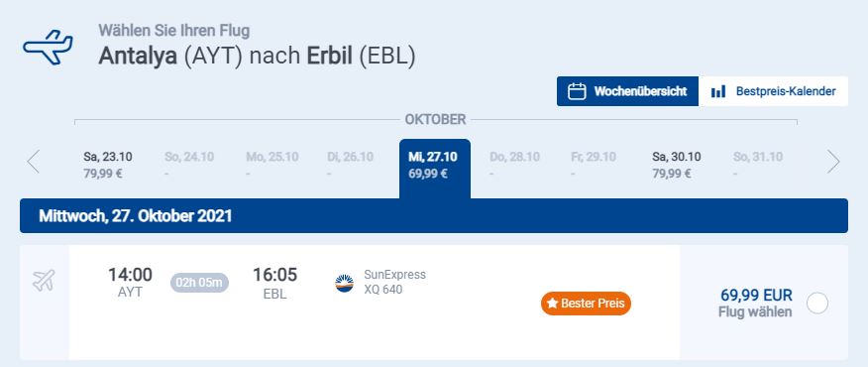Click the SunExpress airline logo
868x367 pixels.
[344, 284]
